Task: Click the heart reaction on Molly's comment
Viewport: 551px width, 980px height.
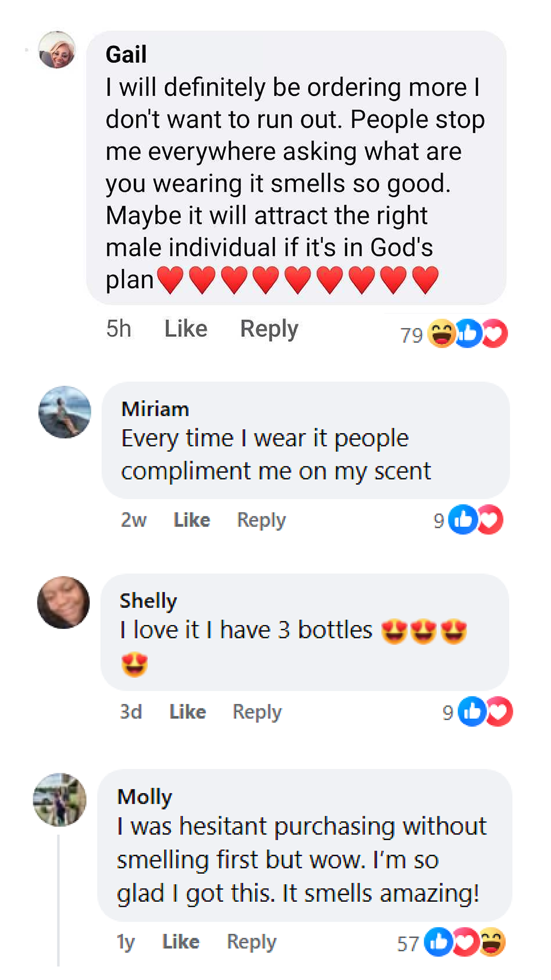Action: (466, 942)
